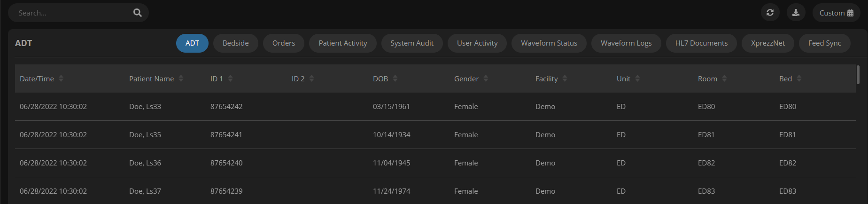Sort by Room column arrows
This screenshot has width=868, height=204.
(x=724, y=78)
